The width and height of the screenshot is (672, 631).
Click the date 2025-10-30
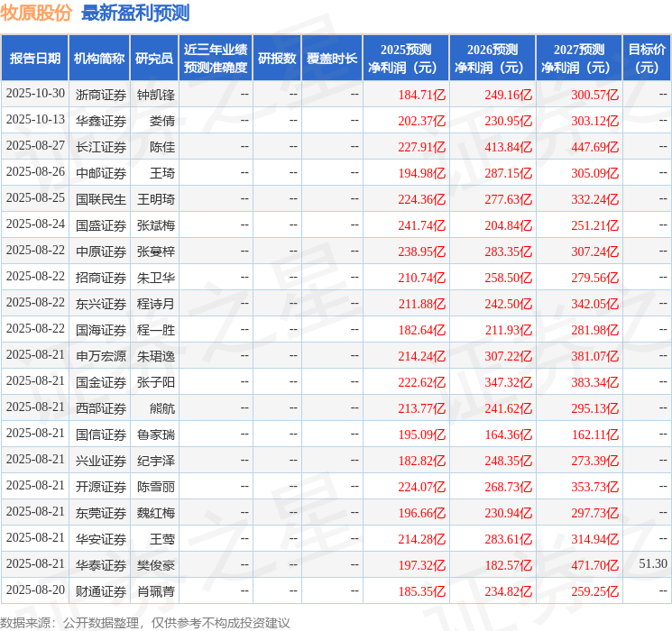click(35, 94)
